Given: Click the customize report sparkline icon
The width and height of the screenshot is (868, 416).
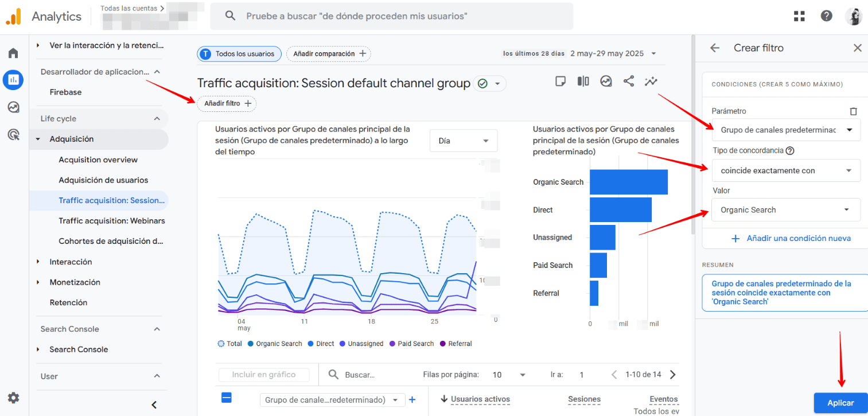Looking at the screenshot, I should tap(651, 81).
